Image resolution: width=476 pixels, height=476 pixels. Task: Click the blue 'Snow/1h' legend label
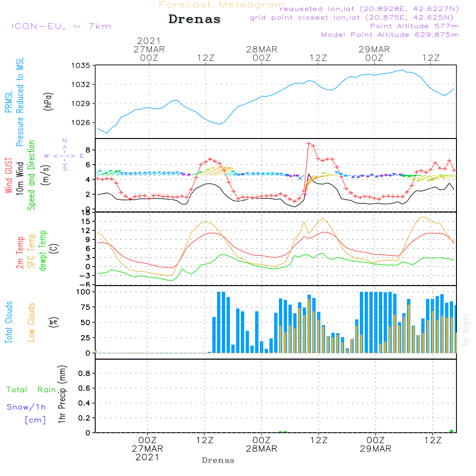point(26,407)
